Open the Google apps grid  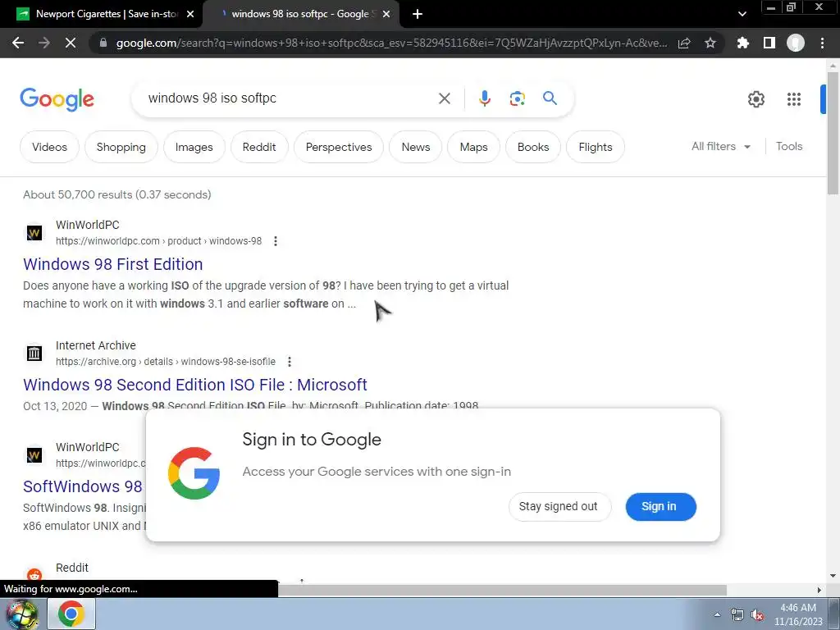[x=794, y=99]
